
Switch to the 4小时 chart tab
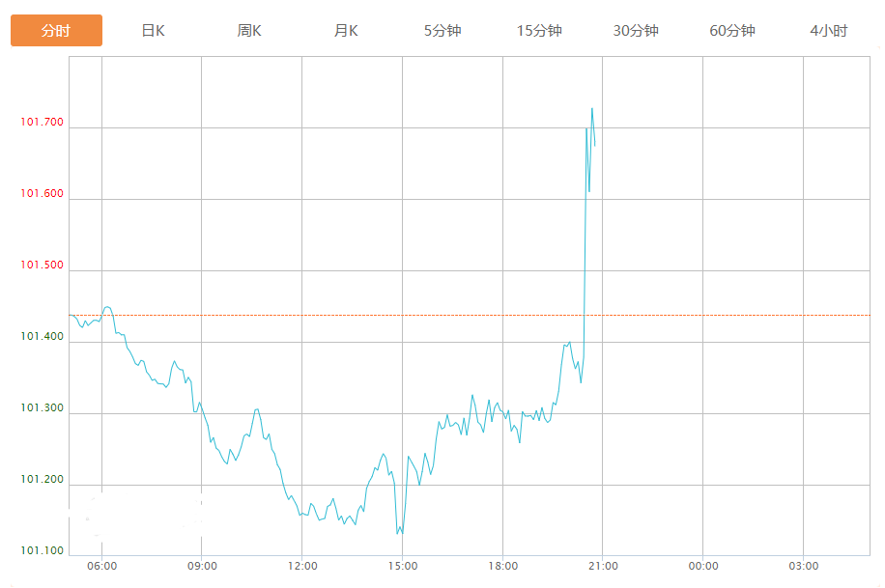click(829, 31)
